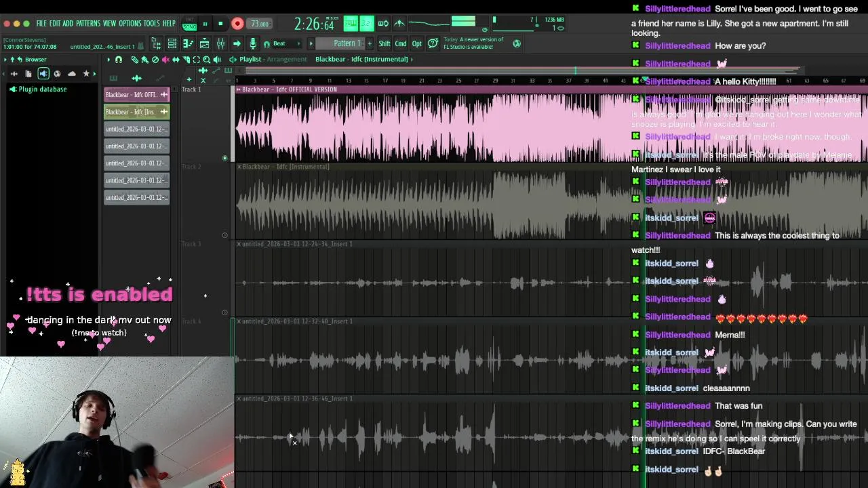
Task: Open the Piano roll icon in toolbar
Action: [188, 44]
